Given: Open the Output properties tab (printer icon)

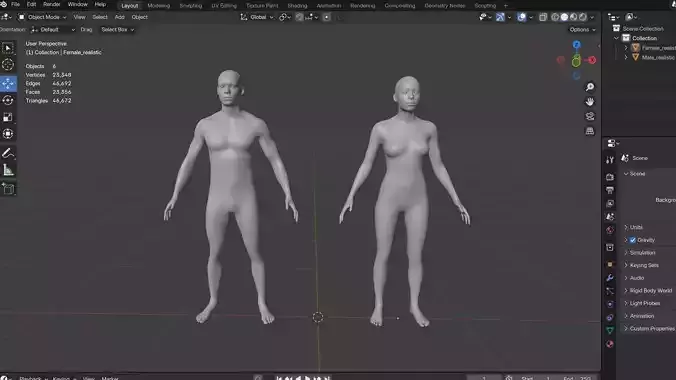Looking at the screenshot, I should pos(610,190).
